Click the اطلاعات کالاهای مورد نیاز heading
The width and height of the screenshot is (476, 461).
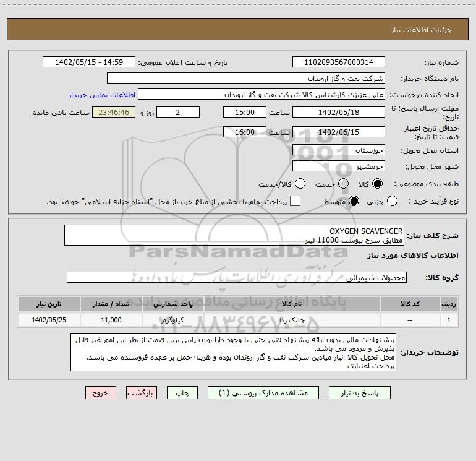click(x=412, y=256)
